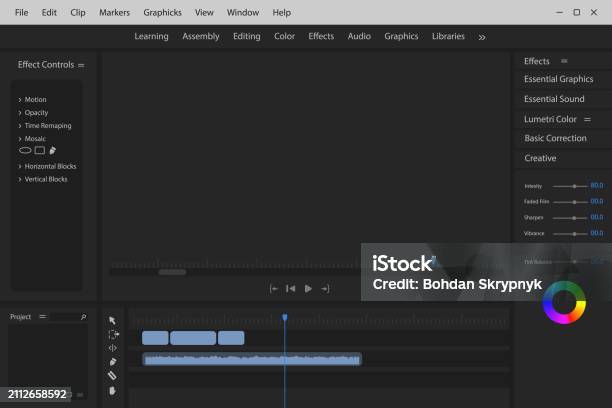Switch to Editing workspace
The width and height of the screenshot is (612, 408).
pos(247,36)
